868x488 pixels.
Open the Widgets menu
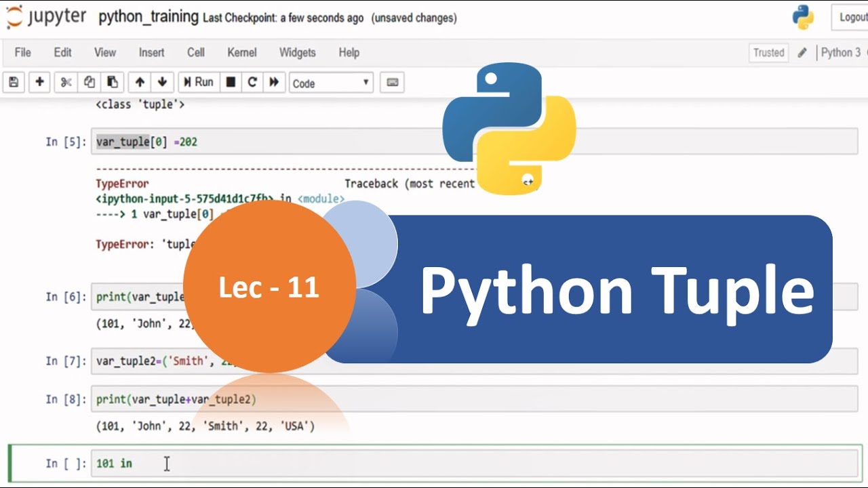click(297, 52)
